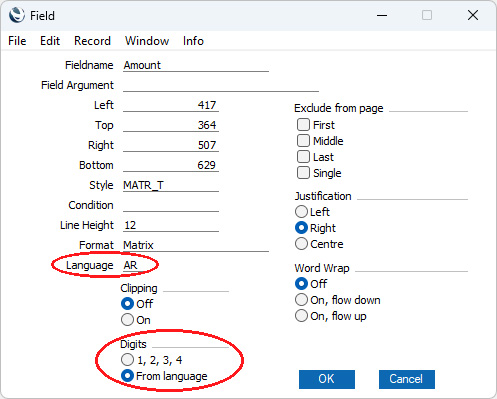Check the Last page exclusion box
This screenshot has width=497, height=399.
click(x=303, y=157)
